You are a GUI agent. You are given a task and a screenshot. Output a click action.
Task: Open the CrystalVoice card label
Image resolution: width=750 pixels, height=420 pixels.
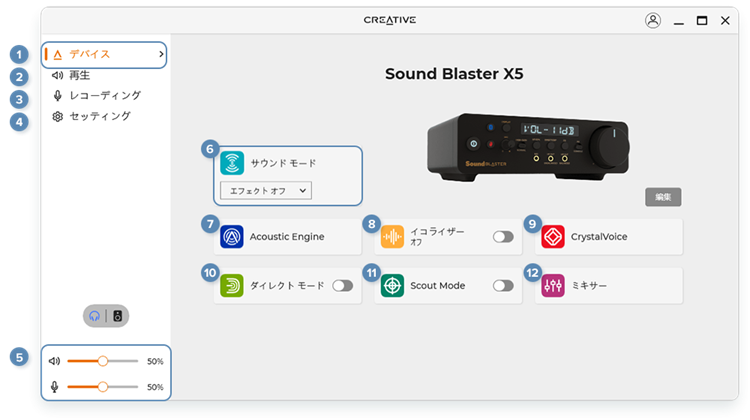tap(599, 237)
